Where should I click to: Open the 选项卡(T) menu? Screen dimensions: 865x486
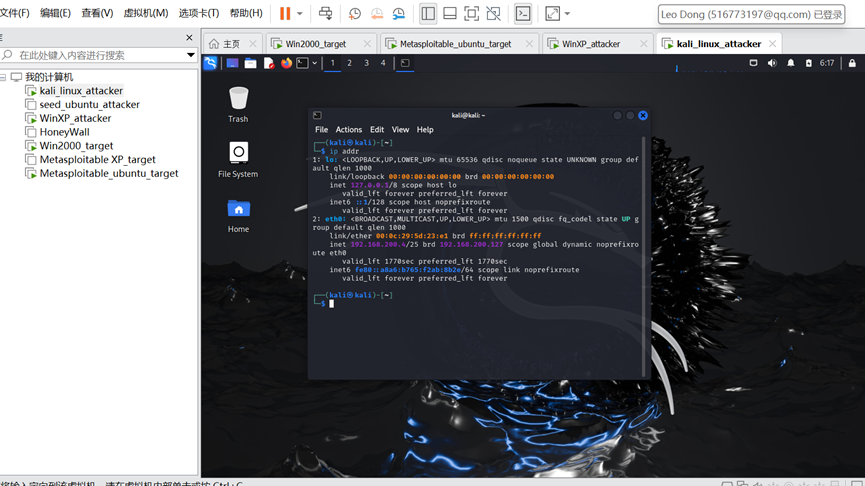[x=199, y=13]
